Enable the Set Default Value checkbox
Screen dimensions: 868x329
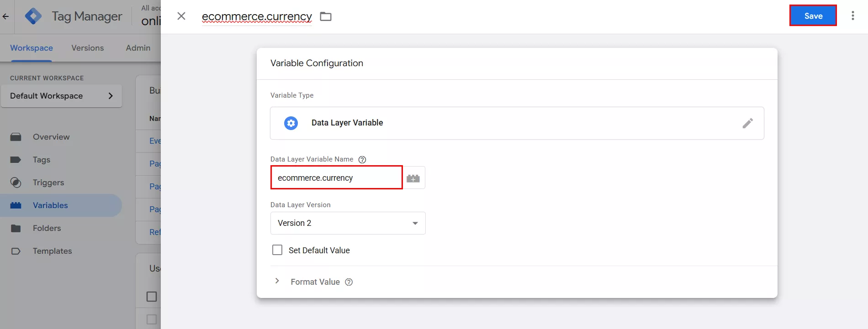click(x=277, y=250)
